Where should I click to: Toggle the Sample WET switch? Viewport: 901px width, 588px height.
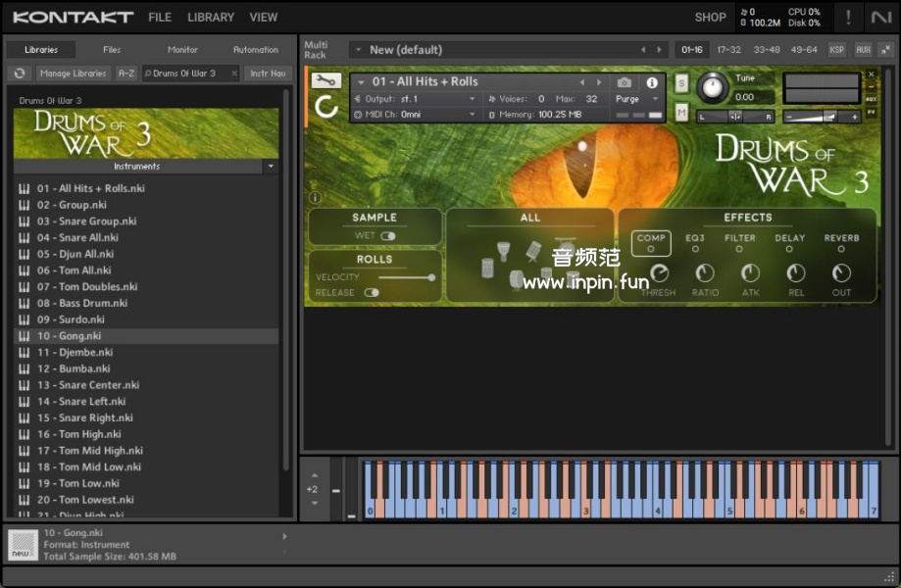tap(388, 236)
